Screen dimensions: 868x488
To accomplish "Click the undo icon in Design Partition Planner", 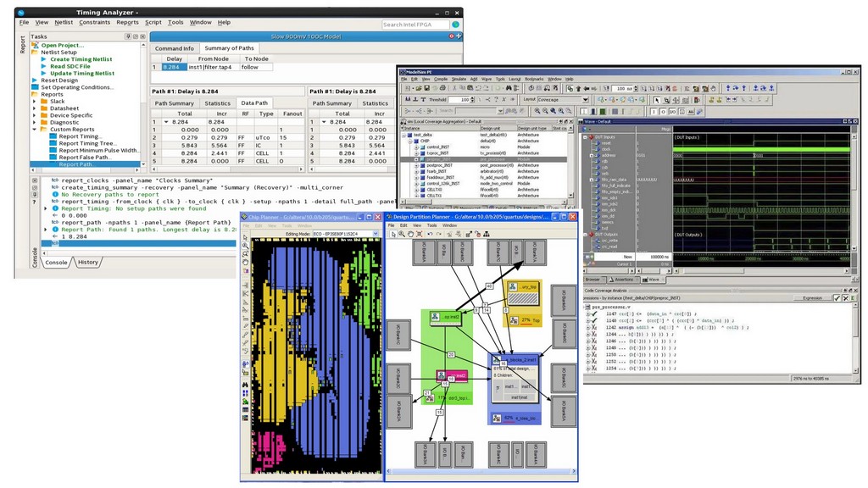I will (x=430, y=234).
